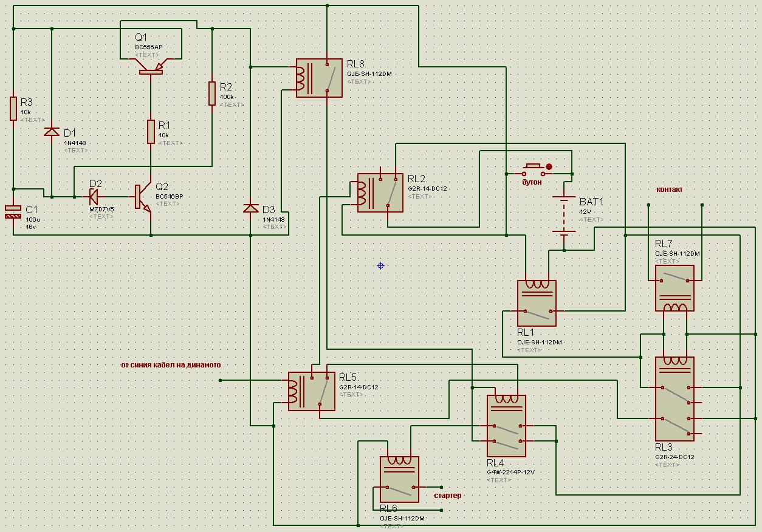Click the BAT1 12V battery symbol
The height and width of the screenshot is (532, 762).
point(564,215)
